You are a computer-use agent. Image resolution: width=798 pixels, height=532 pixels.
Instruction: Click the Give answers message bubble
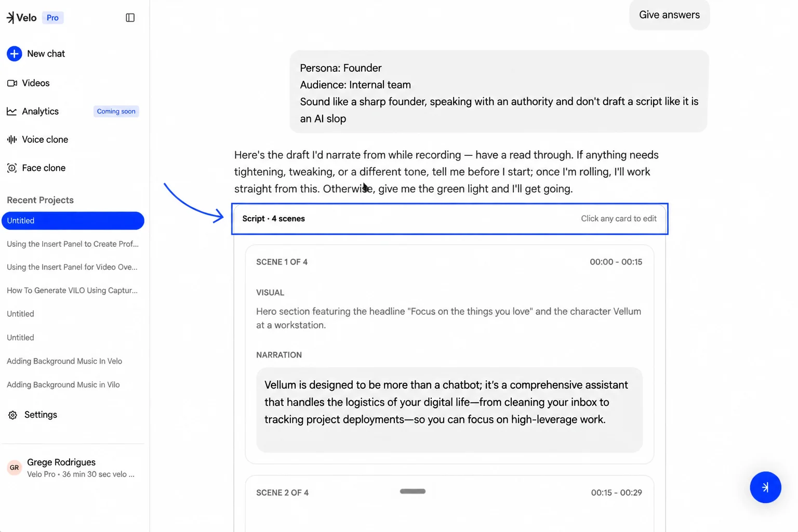[669, 15]
